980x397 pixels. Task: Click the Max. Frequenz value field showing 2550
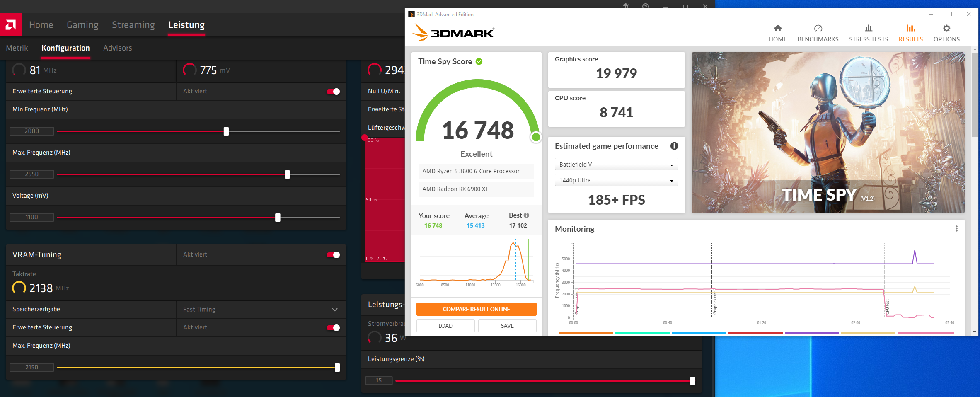click(x=32, y=174)
